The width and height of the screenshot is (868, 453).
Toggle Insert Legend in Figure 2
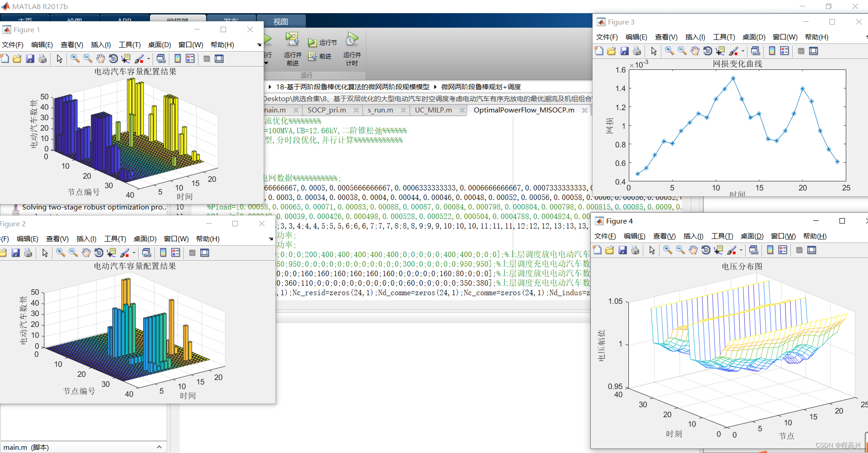click(x=176, y=253)
